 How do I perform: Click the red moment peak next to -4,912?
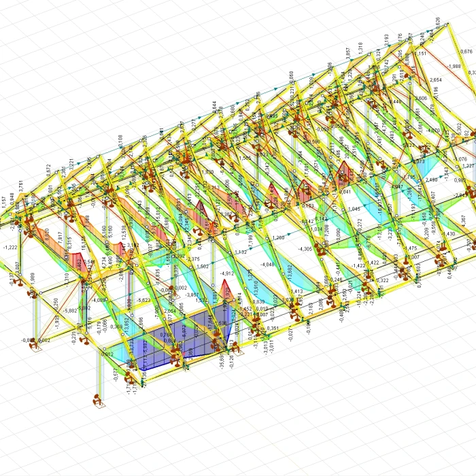tap(226, 289)
